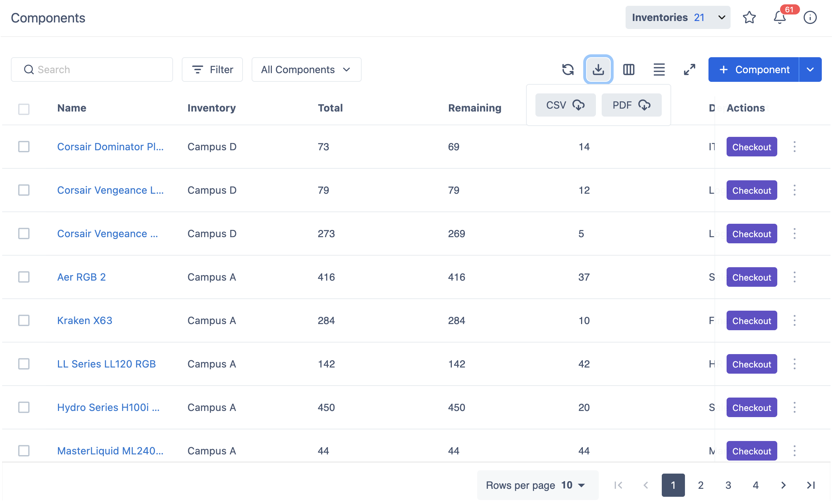
Task: Click the refresh table icon
Action: [568, 70]
